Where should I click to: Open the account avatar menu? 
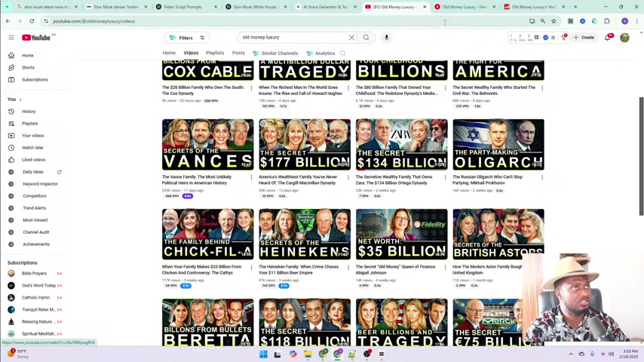[x=624, y=38]
